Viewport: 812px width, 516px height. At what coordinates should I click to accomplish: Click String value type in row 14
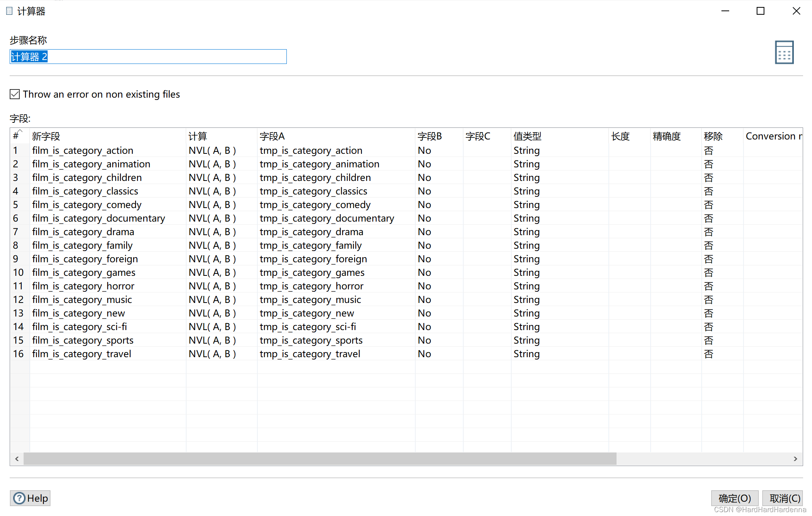coord(560,327)
